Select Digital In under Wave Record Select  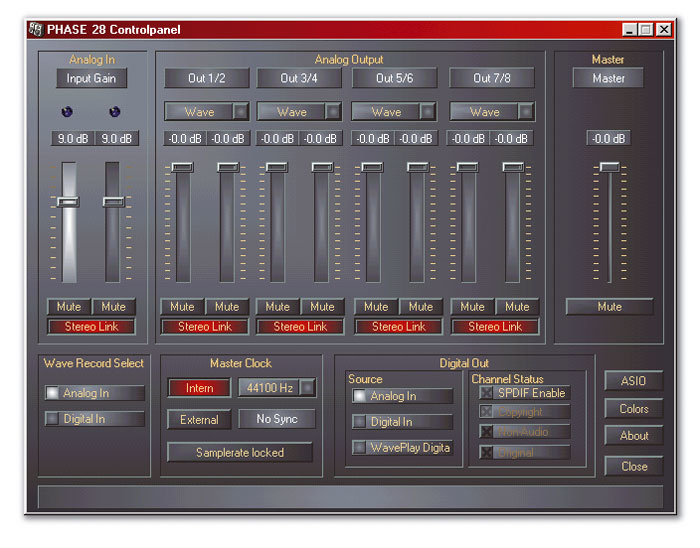95,419
